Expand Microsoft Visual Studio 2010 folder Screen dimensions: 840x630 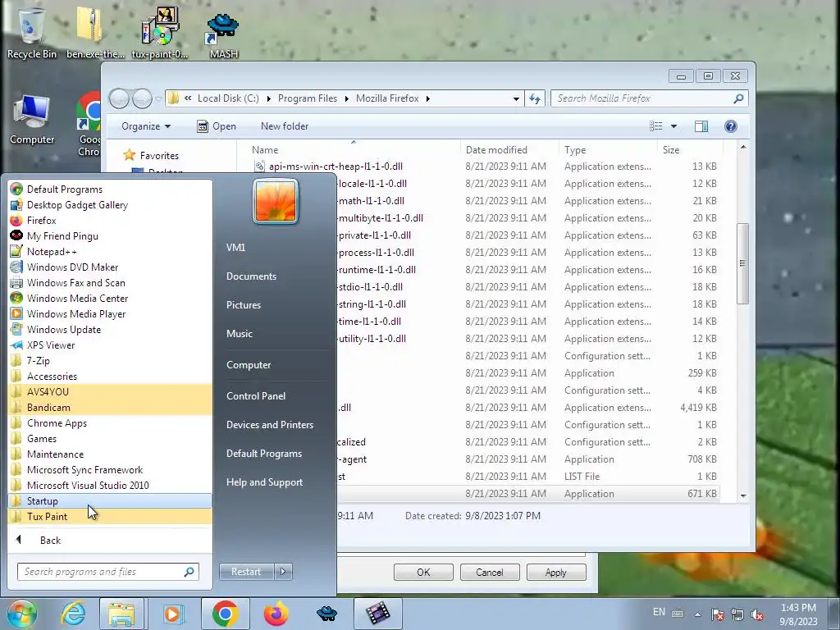[110, 486]
